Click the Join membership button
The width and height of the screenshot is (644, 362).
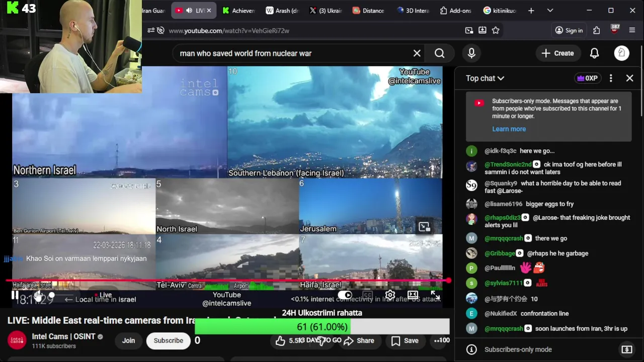(x=128, y=340)
